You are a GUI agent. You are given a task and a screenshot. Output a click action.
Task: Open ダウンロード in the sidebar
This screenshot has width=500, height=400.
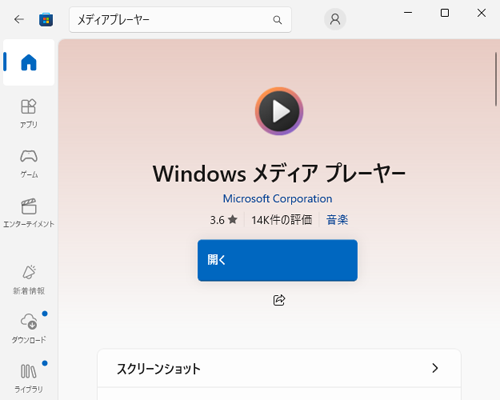tap(29, 328)
